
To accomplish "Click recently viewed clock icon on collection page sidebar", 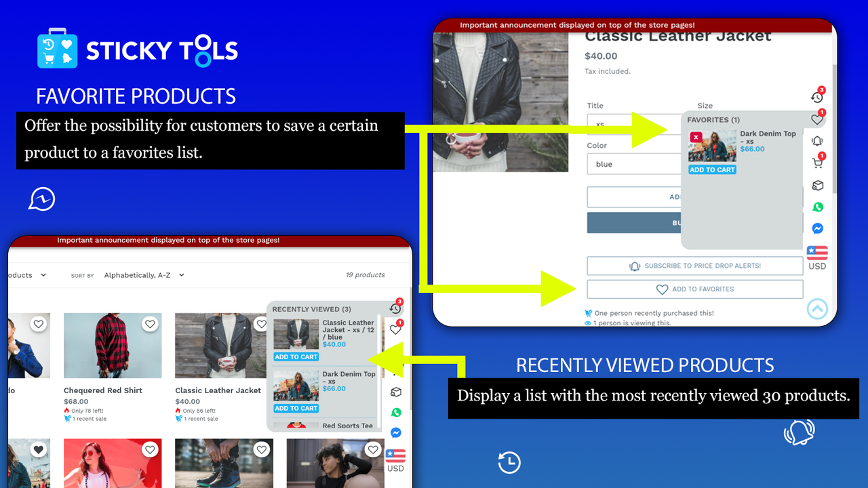I will point(395,308).
